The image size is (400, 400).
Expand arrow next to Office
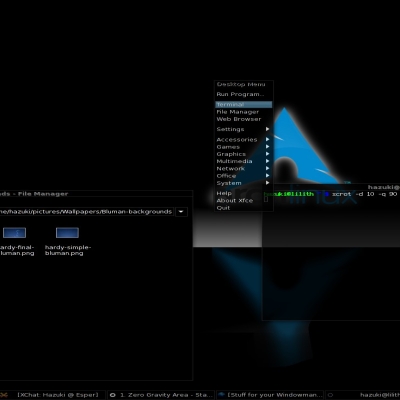[267, 176]
